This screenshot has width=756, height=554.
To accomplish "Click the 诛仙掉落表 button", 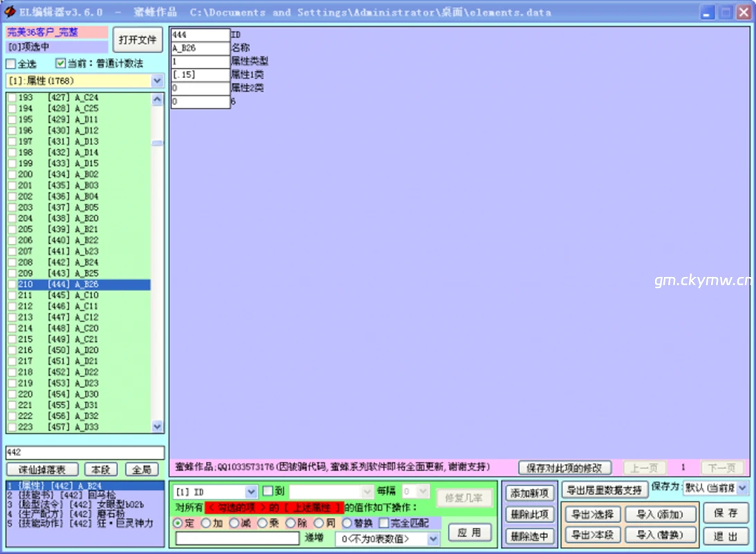I will click(x=42, y=470).
